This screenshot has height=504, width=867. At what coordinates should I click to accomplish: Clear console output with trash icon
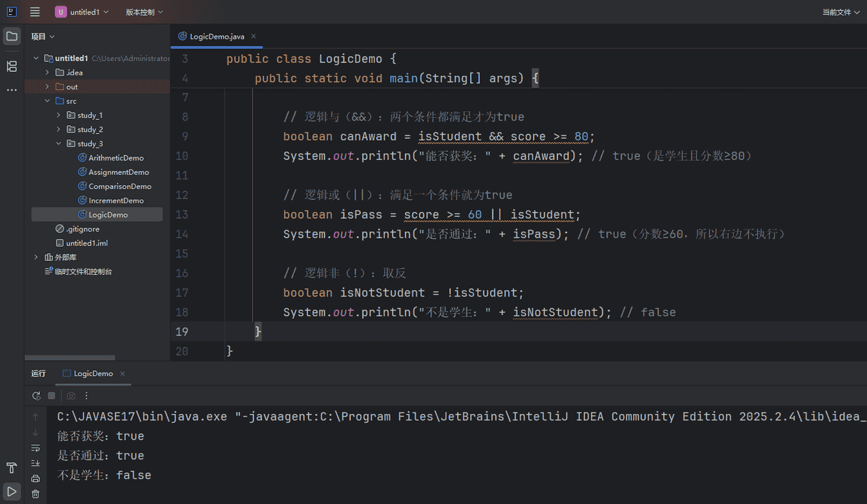(36, 495)
